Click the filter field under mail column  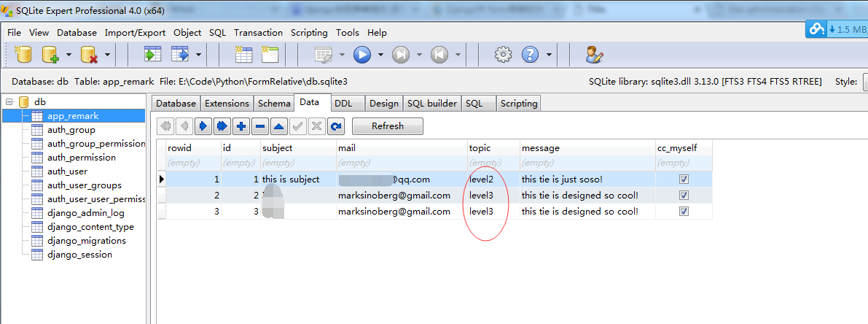tap(402, 163)
